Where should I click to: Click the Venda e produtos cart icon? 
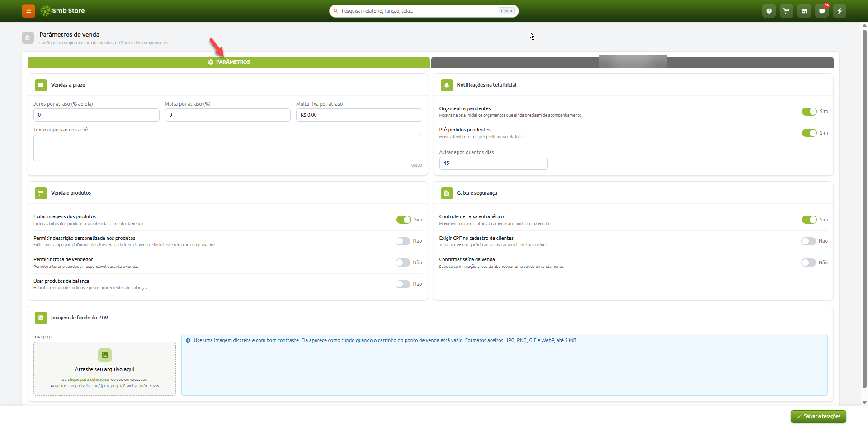click(x=41, y=193)
